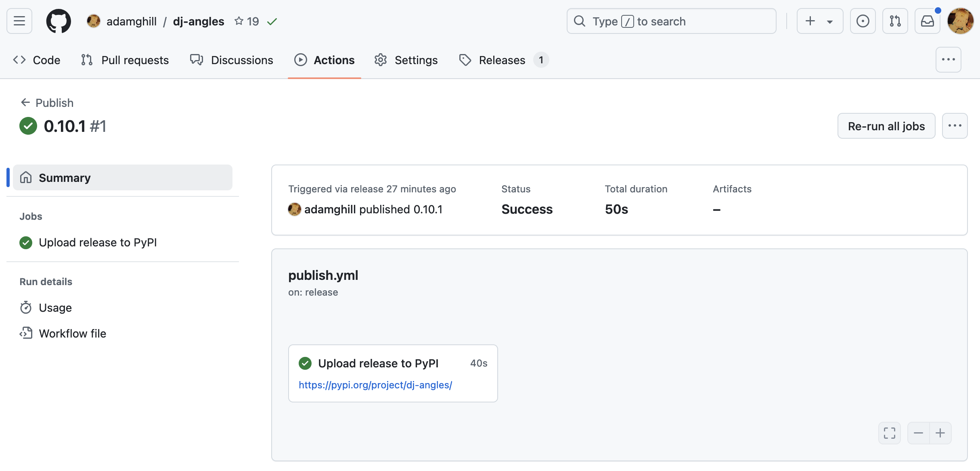Zoom out the workflow graph
Image resolution: width=980 pixels, height=471 pixels.
[x=918, y=433]
